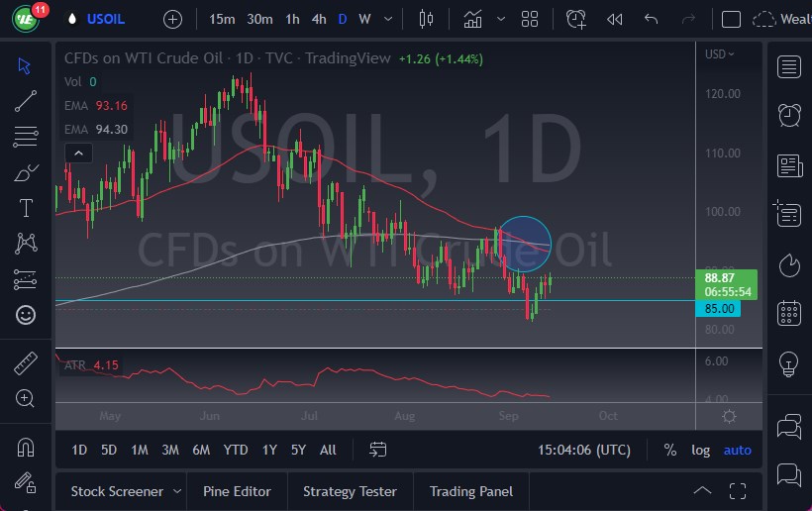This screenshot has height=511, width=812.
Task: Click the bar replay icon
Action: [x=615, y=19]
